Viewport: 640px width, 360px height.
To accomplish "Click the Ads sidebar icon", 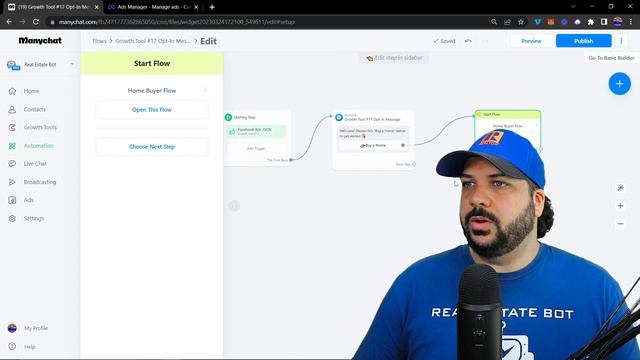I will point(12,200).
